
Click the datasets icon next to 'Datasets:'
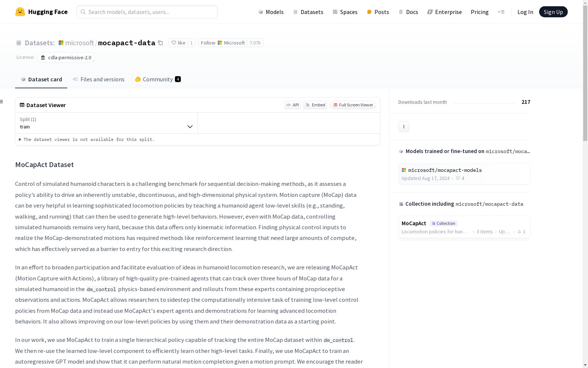tap(19, 43)
